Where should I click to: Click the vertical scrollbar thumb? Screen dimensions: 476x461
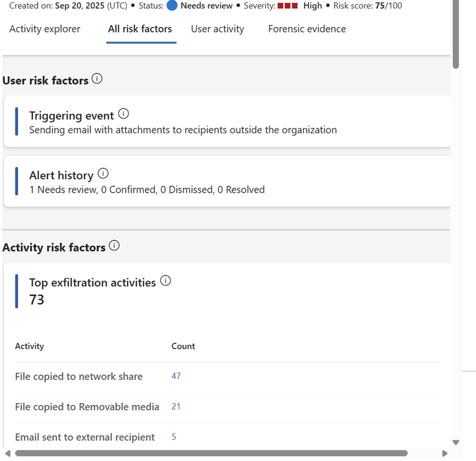click(x=456, y=33)
